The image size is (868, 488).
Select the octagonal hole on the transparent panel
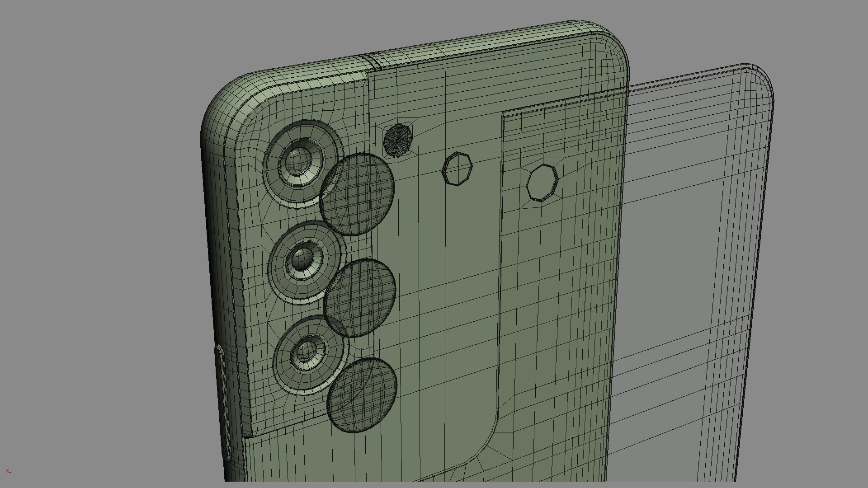(542, 183)
